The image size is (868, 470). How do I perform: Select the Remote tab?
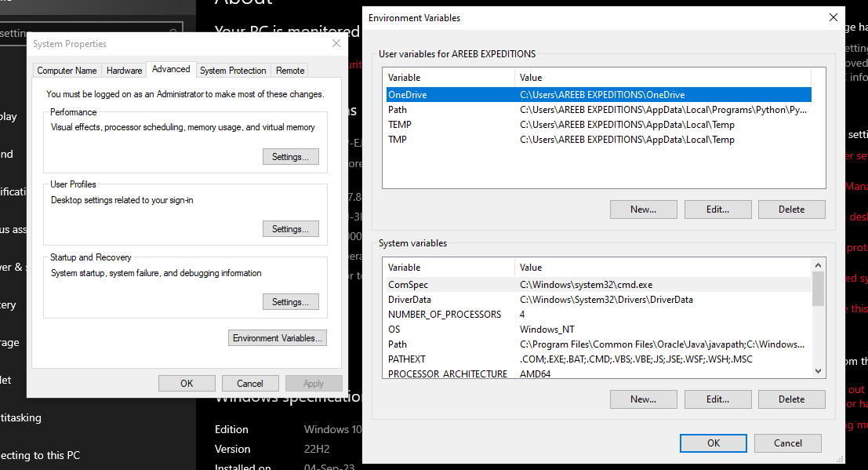(x=290, y=71)
